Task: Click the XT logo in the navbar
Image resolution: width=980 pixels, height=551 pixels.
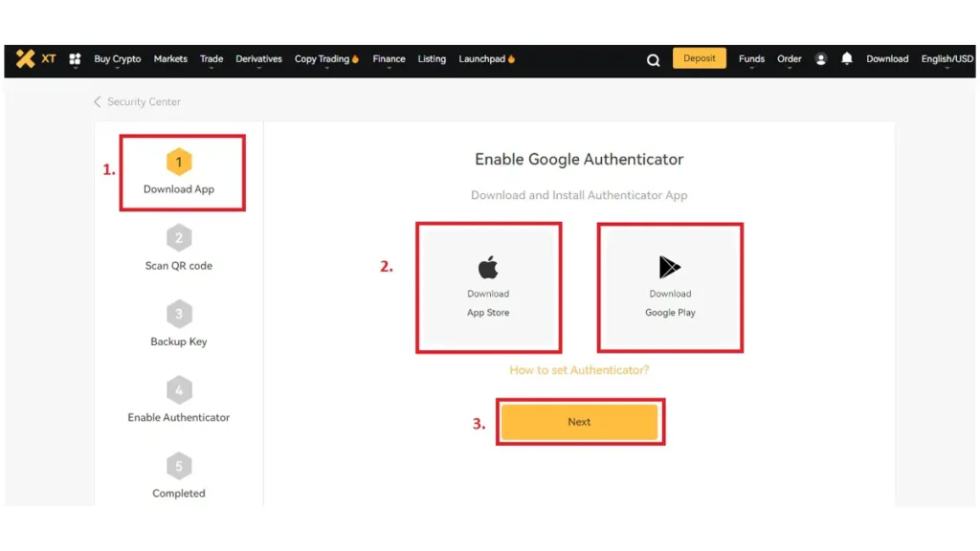Action: click(35, 58)
